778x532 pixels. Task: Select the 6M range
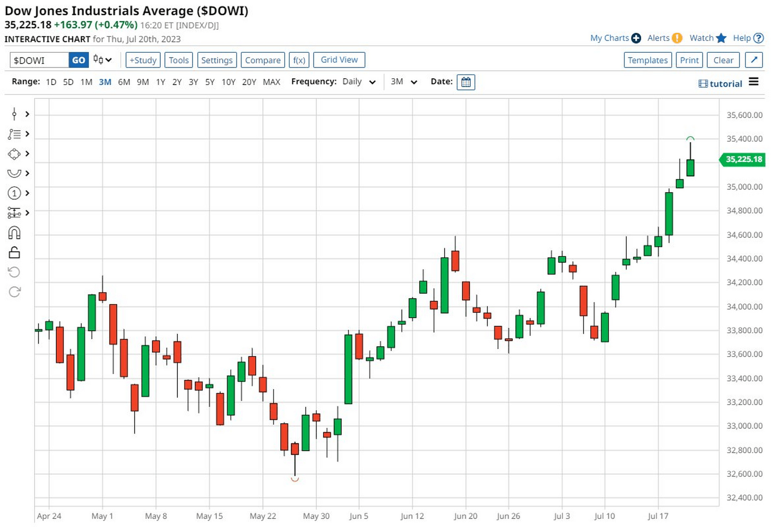point(124,82)
